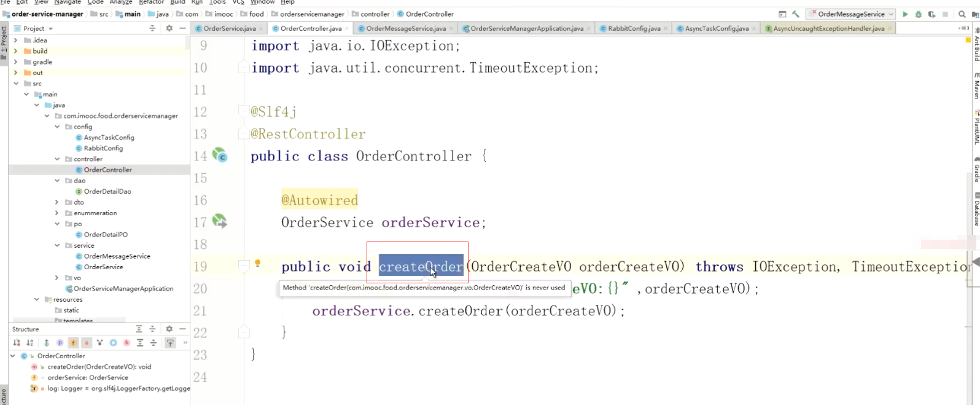The image size is (980, 405).
Task: Open the Maven tool window
Action: (x=976, y=86)
